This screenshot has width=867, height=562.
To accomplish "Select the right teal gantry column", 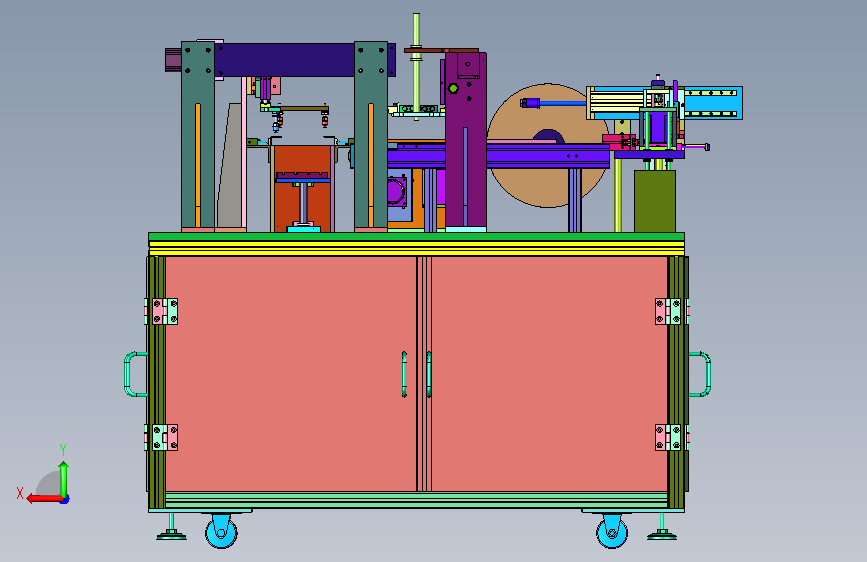I will pyautogui.click(x=371, y=136).
